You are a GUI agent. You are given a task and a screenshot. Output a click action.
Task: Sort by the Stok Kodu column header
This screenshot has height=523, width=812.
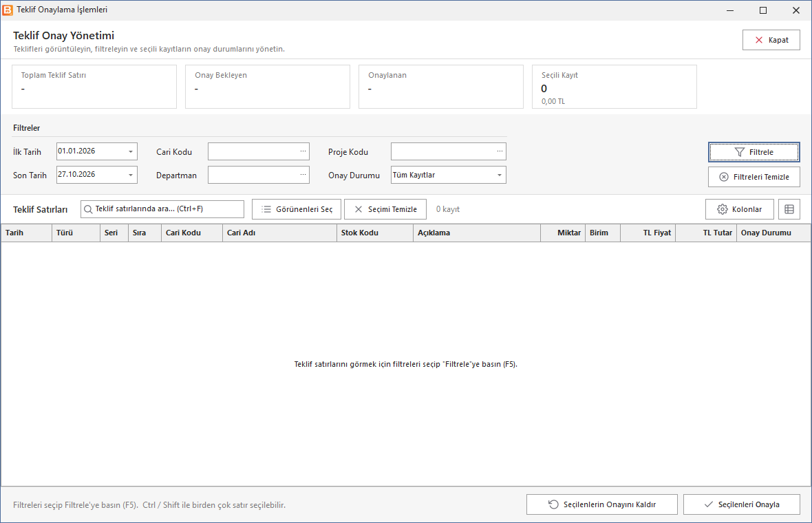[x=375, y=233]
